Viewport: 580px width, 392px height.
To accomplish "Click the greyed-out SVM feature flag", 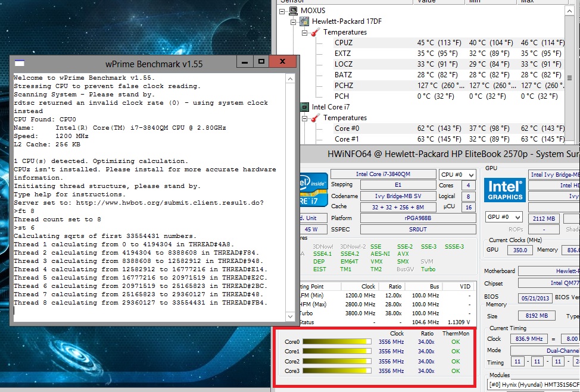I will click(x=426, y=262).
